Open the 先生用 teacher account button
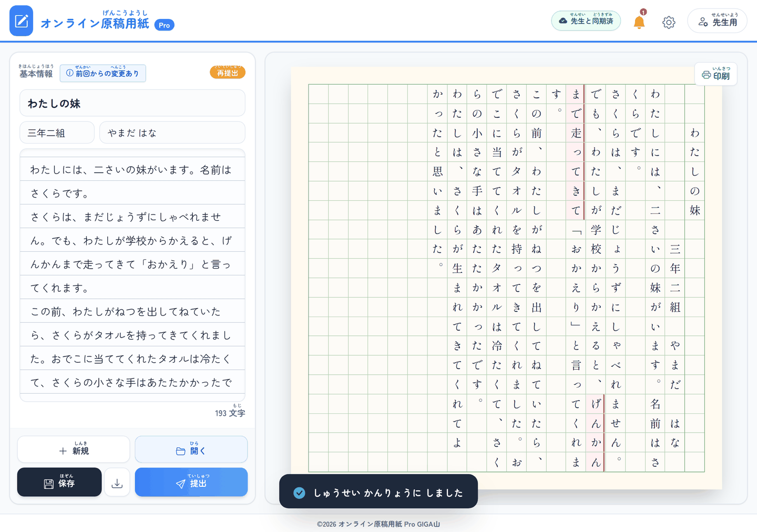Screen dimensions: 757x532 pyautogui.click(x=718, y=21)
